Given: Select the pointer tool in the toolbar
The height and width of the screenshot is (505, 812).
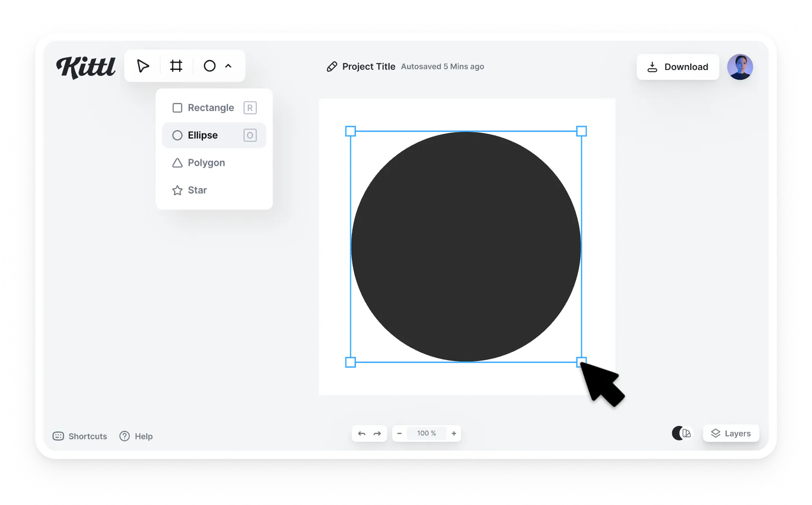Looking at the screenshot, I should pyautogui.click(x=143, y=66).
